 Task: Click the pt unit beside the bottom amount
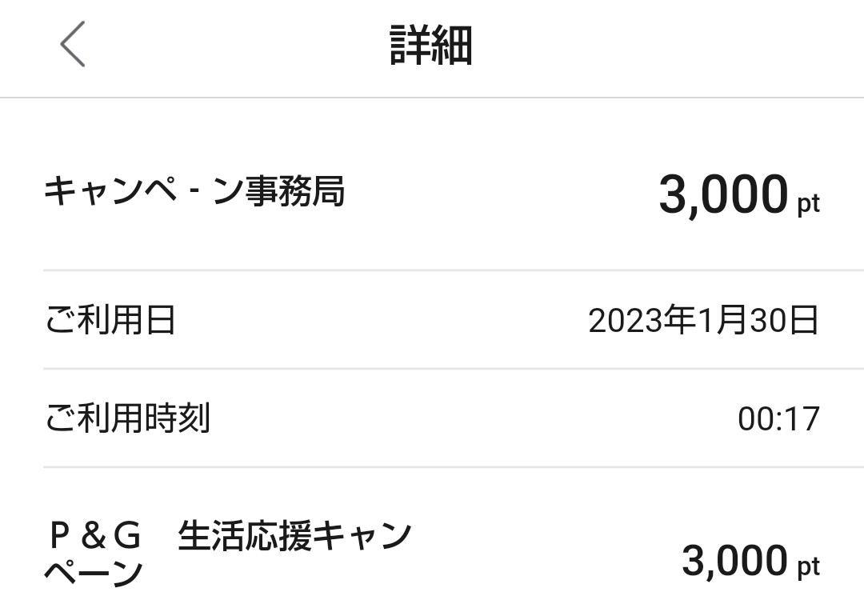coord(808,568)
